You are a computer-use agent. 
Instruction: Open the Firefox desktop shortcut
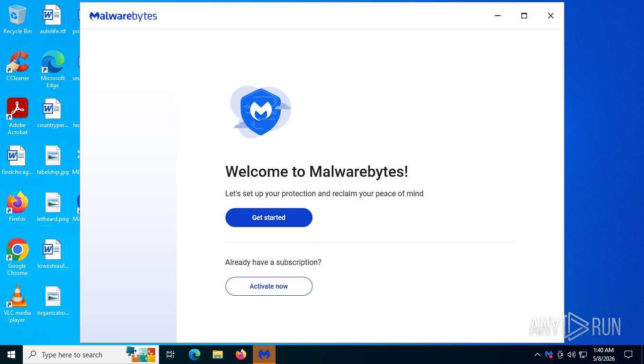coord(18,207)
